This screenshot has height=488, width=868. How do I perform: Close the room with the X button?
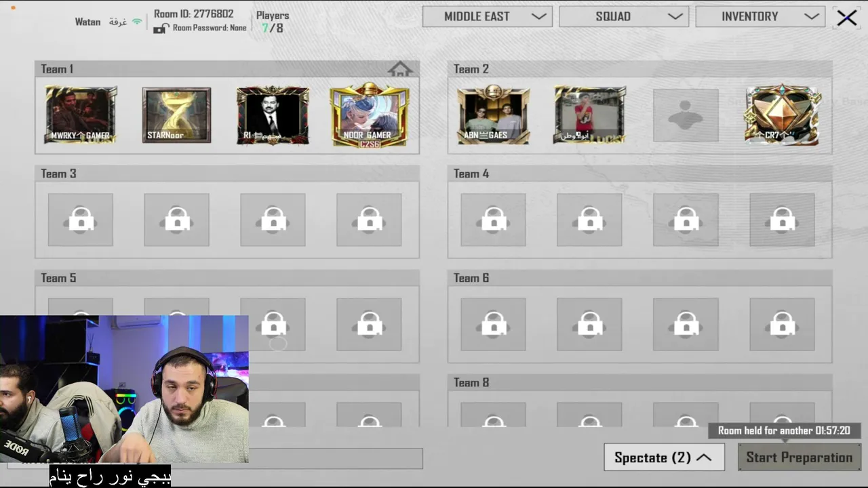click(846, 18)
